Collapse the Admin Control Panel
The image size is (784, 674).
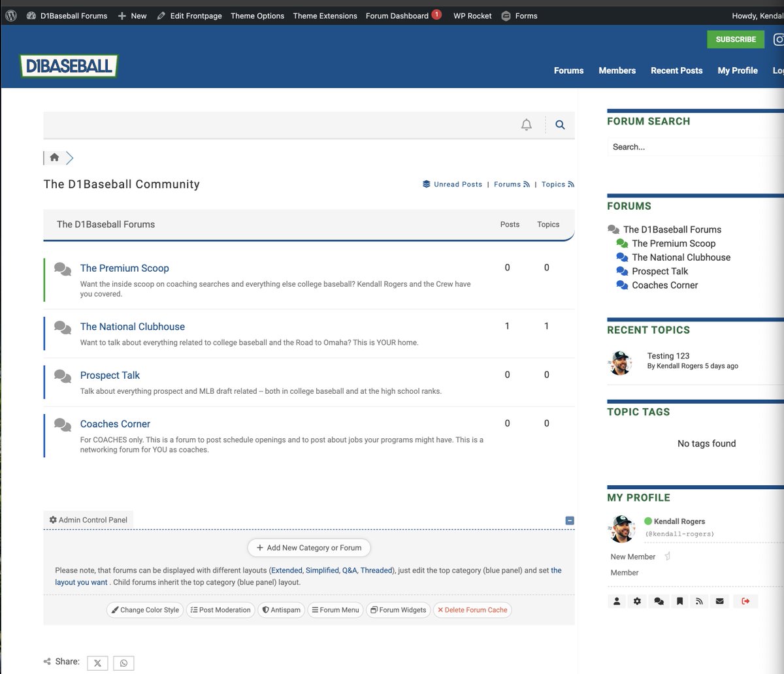570,521
